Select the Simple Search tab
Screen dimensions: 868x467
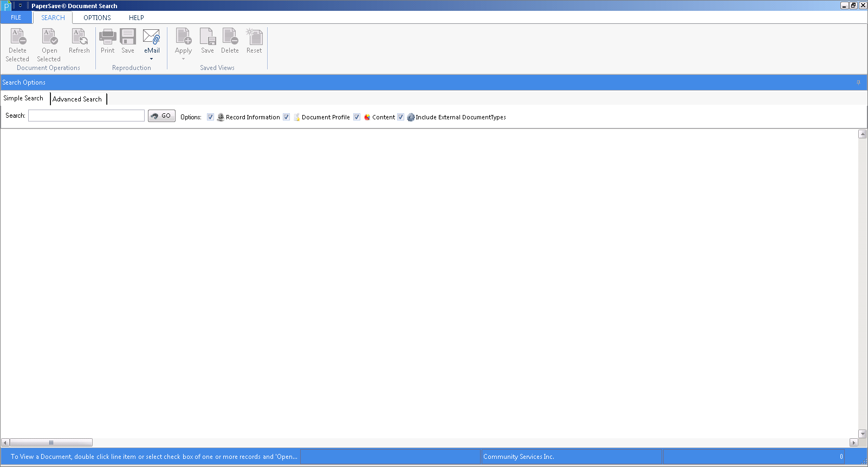[23, 98]
